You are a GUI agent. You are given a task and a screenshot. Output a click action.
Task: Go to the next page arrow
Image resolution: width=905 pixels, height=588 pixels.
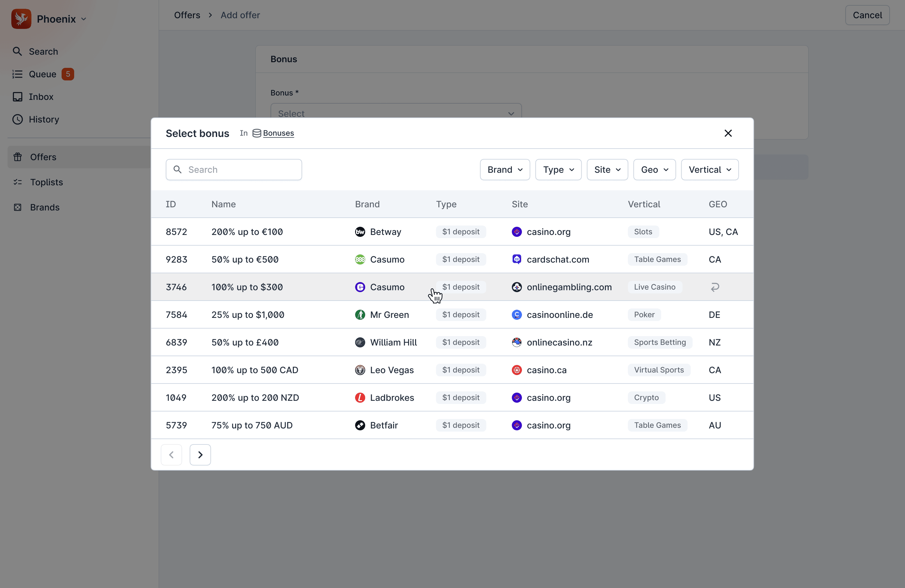[x=200, y=455]
